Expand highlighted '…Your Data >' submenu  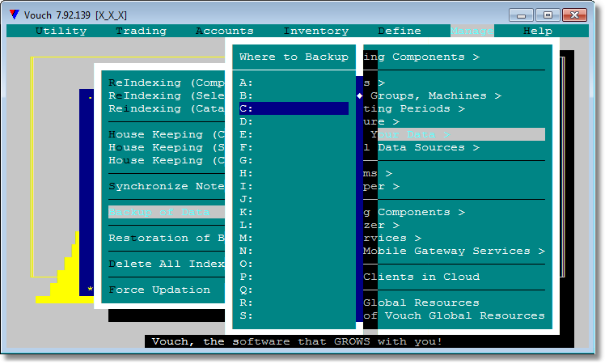[x=454, y=134]
